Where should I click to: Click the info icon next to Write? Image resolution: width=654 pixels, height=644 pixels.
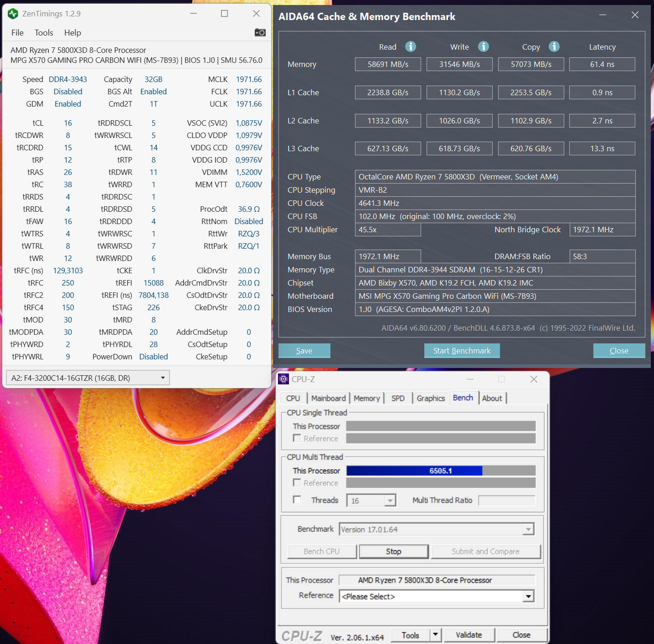(483, 46)
